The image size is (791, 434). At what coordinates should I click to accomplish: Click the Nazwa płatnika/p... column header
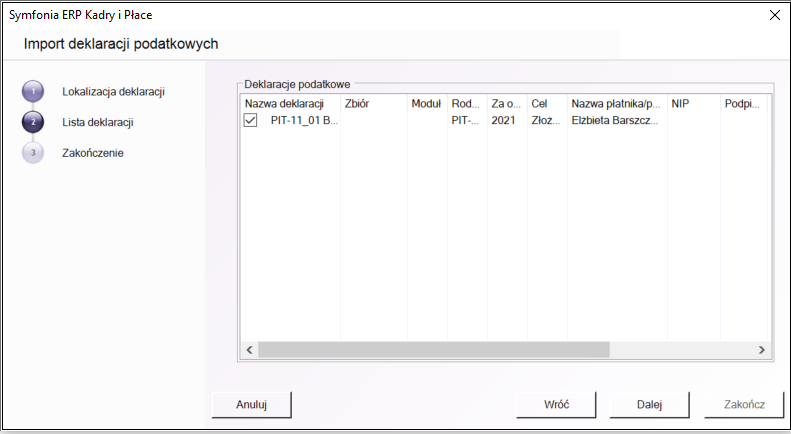[x=617, y=103]
